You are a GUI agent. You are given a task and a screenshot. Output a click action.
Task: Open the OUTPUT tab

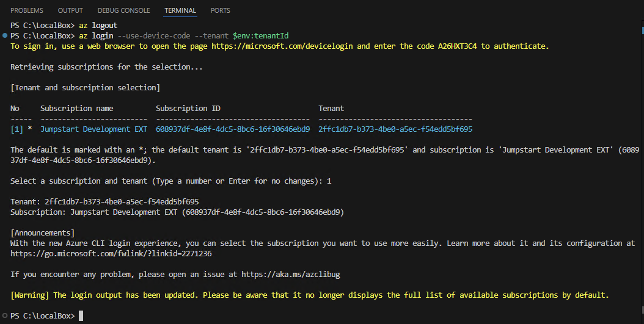pos(70,10)
